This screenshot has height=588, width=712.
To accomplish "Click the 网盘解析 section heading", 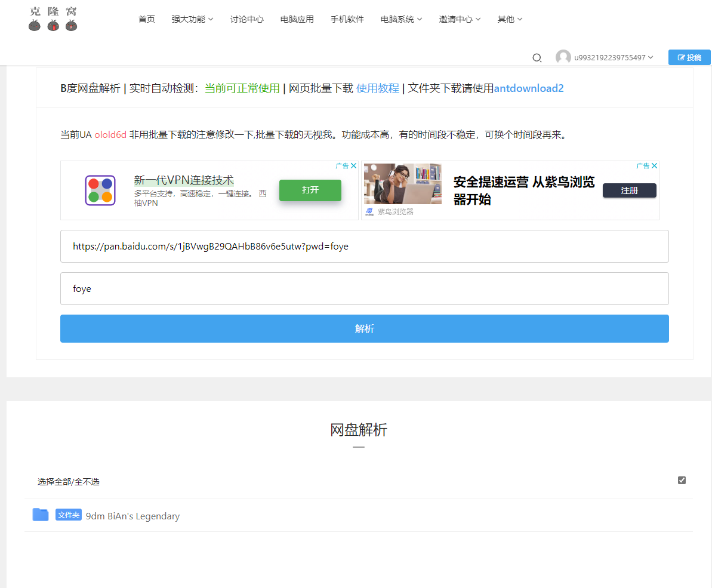I will [359, 430].
